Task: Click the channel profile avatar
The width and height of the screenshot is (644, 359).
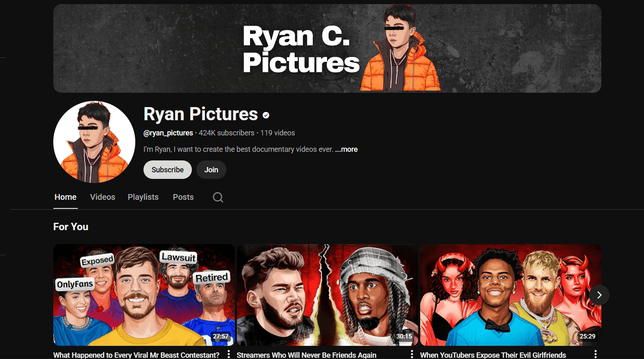Action: tap(94, 142)
